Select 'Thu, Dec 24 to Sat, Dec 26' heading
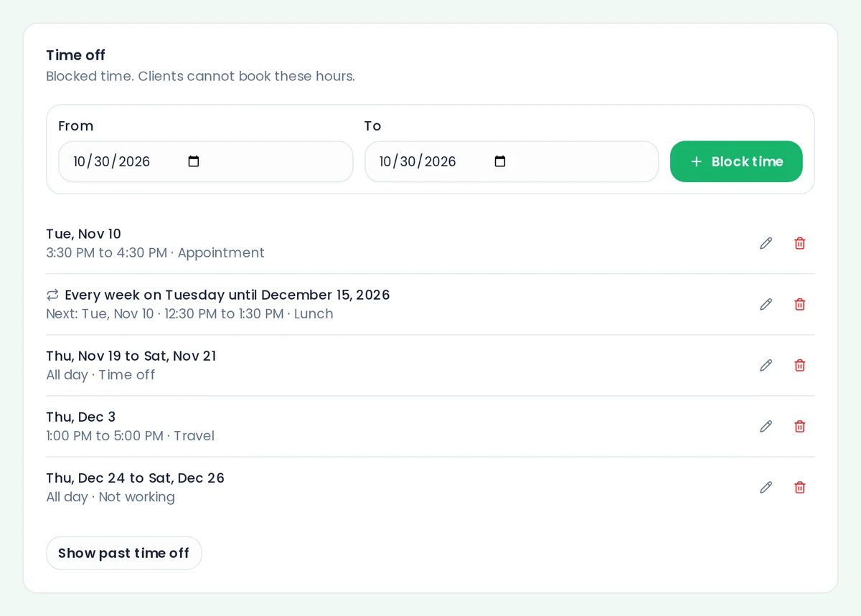Screen dimensions: 861x616 (135, 478)
